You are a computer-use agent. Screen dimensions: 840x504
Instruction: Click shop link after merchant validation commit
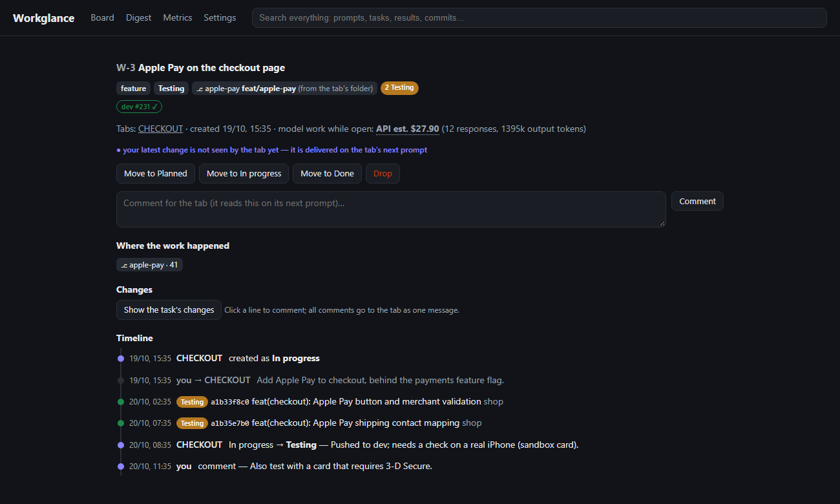point(494,401)
